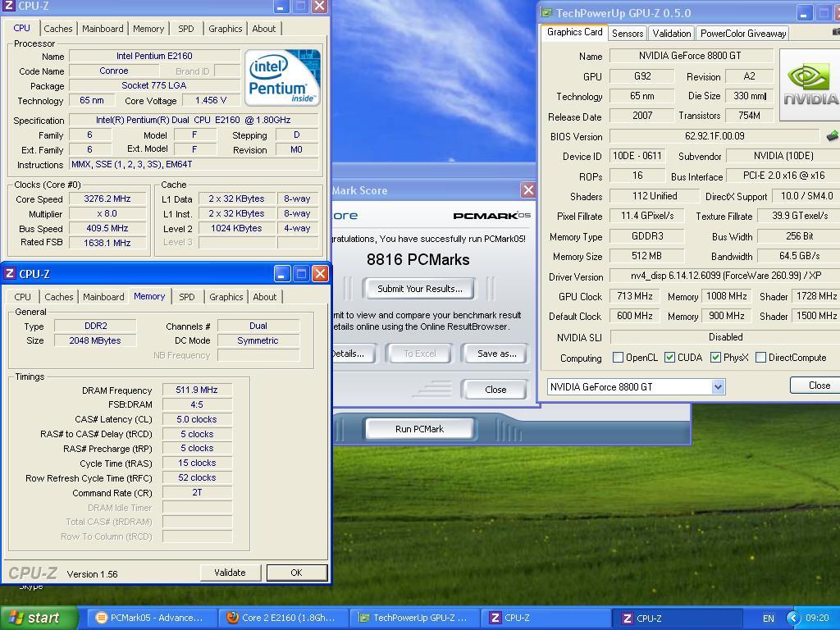Expand hidden tray icons arrow
This screenshot has width=840, height=630.
tap(793, 619)
